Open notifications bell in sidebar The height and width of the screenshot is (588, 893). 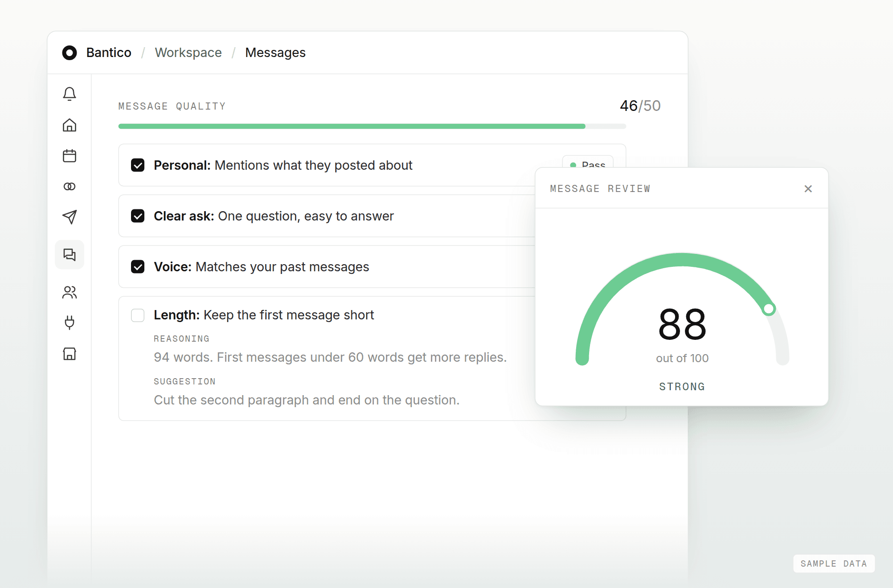[70, 94]
